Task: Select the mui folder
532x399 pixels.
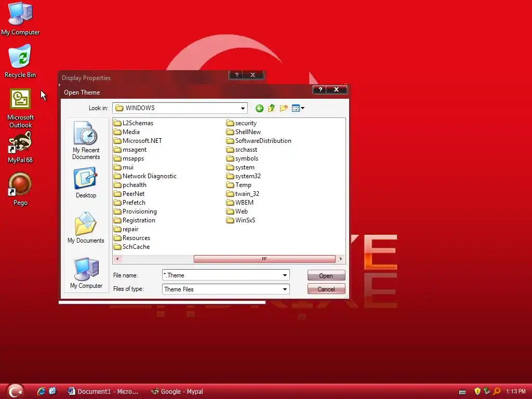Action: pos(124,167)
